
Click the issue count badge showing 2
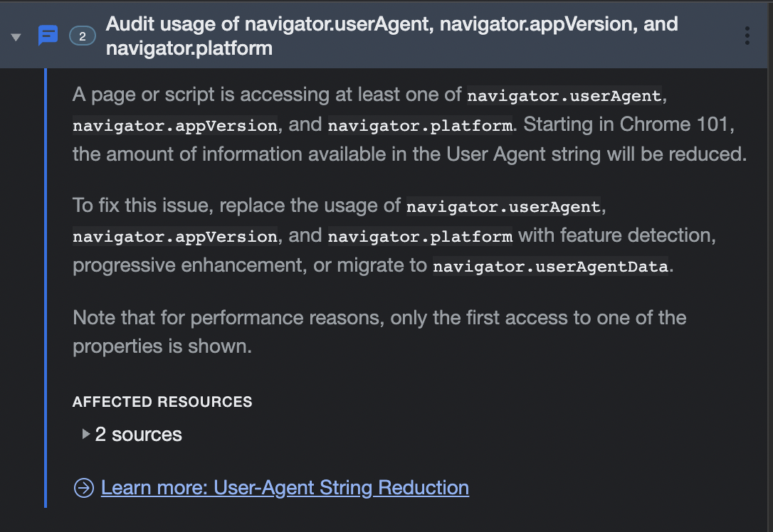(83, 36)
